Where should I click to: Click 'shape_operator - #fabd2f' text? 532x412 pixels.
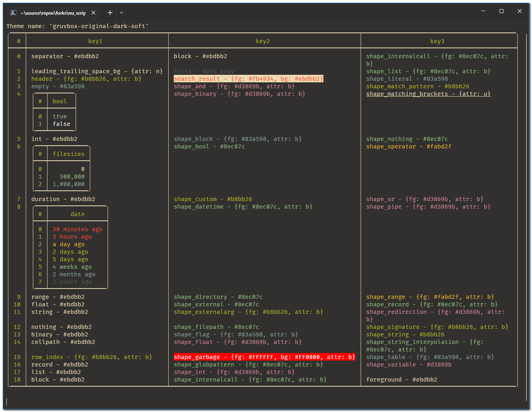coord(409,146)
